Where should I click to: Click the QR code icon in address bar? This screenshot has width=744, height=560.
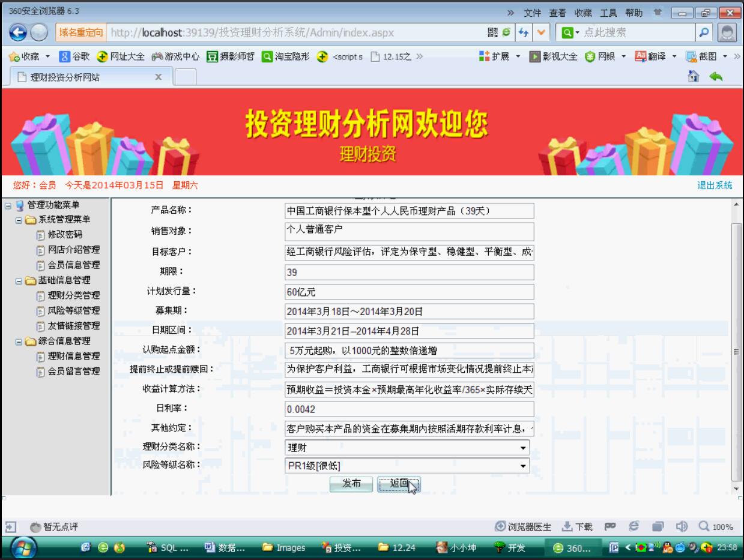pyautogui.click(x=492, y=32)
